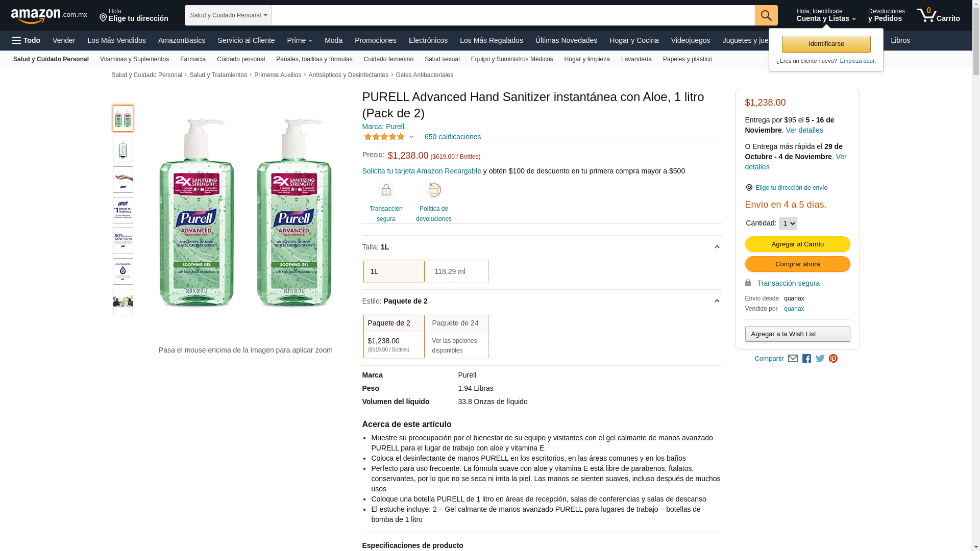The height and width of the screenshot is (551, 980).
Task: Share product via email icon
Action: tap(793, 359)
